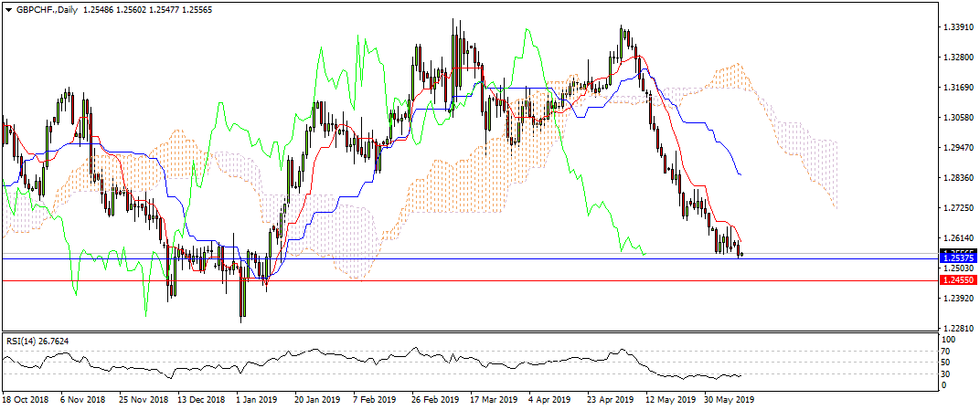Select the RSI(14) 26.7624 indicator label
Image resolution: width=980 pixels, height=410 pixels.
click(x=37, y=341)
